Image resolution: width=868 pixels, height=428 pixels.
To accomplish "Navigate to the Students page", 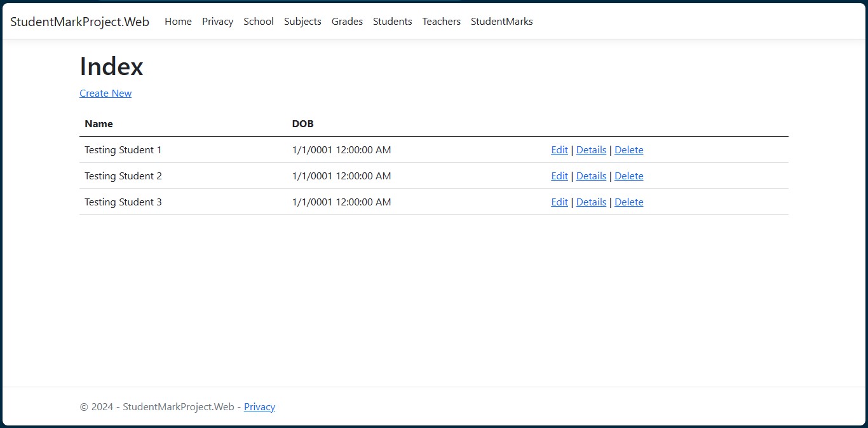I will (392, 21).
